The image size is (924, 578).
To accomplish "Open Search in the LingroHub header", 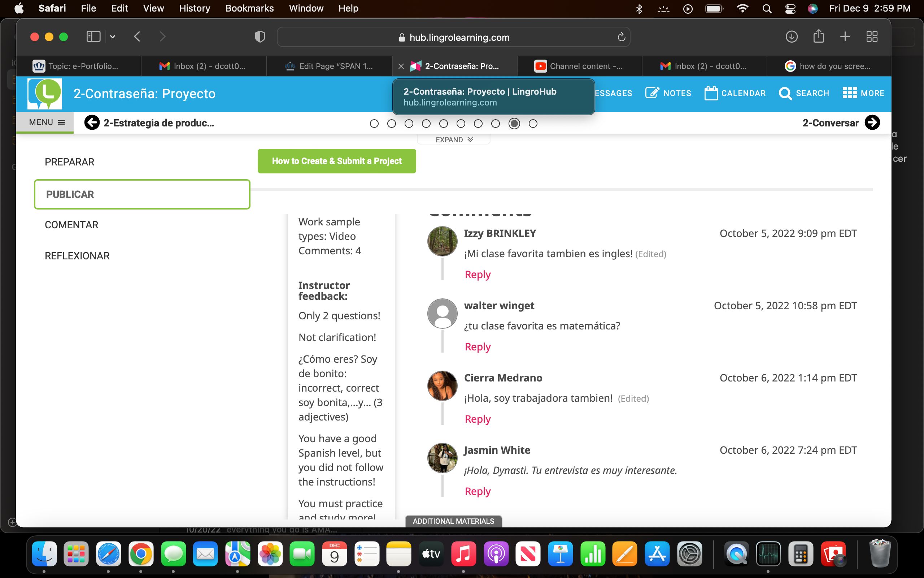I will 804,93.
